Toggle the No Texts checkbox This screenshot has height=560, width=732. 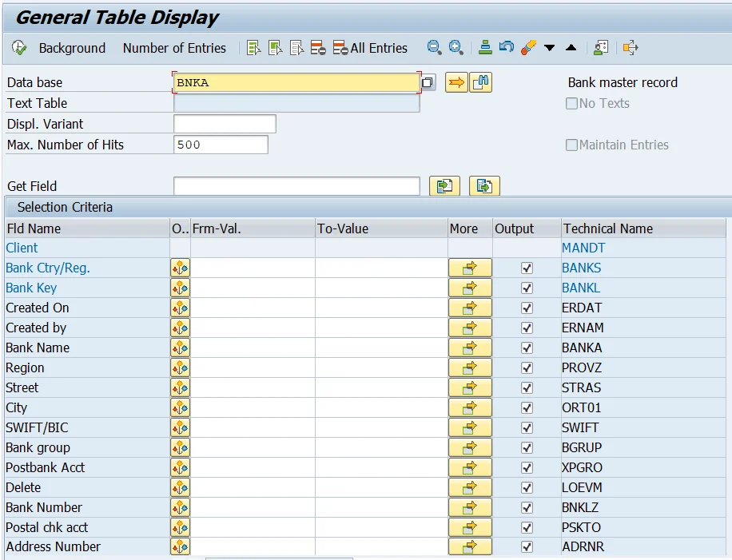571,103
